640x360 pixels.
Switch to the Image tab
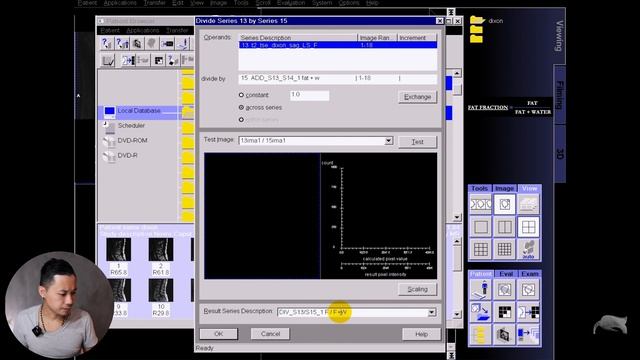click(504, 188)
